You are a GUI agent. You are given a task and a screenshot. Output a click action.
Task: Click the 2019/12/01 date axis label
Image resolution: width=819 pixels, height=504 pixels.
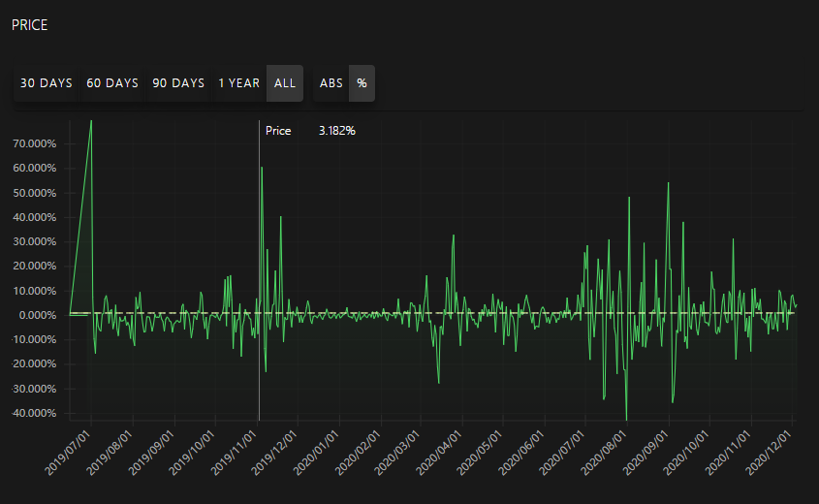(x=274, y=453)
